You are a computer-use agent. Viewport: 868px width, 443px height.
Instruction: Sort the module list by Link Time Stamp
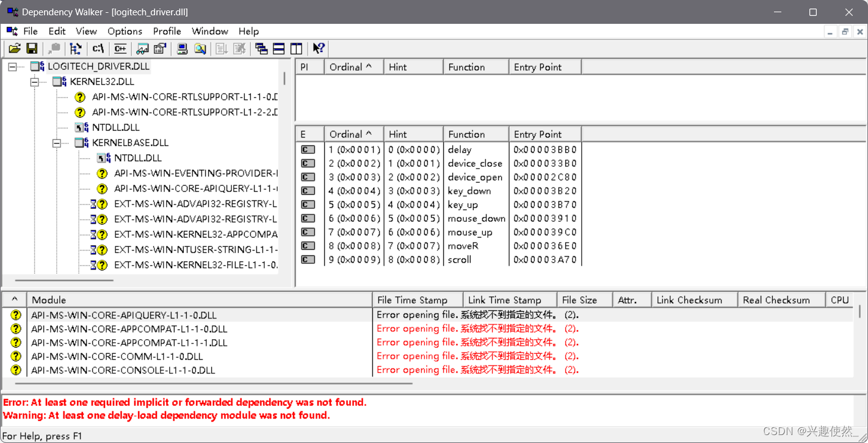tap(510, 300)
